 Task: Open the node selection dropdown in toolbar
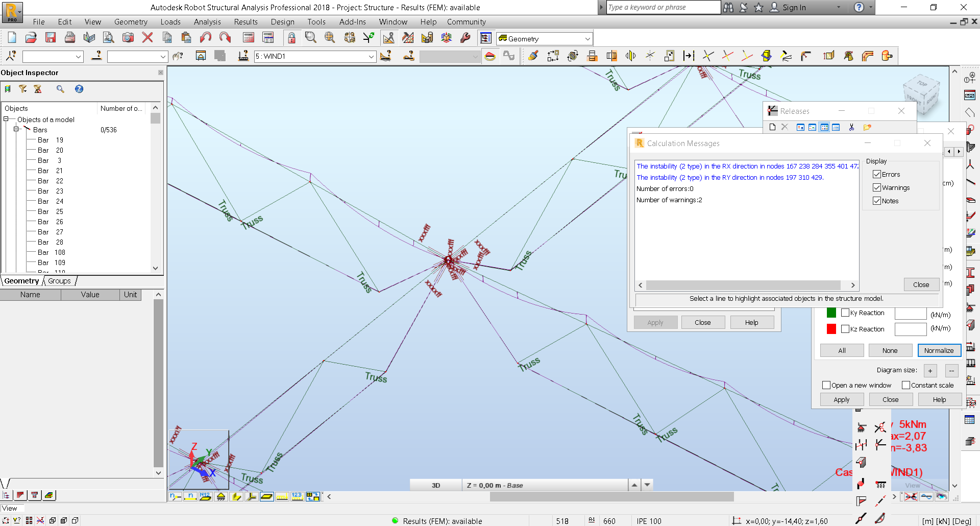coord(78,57)
